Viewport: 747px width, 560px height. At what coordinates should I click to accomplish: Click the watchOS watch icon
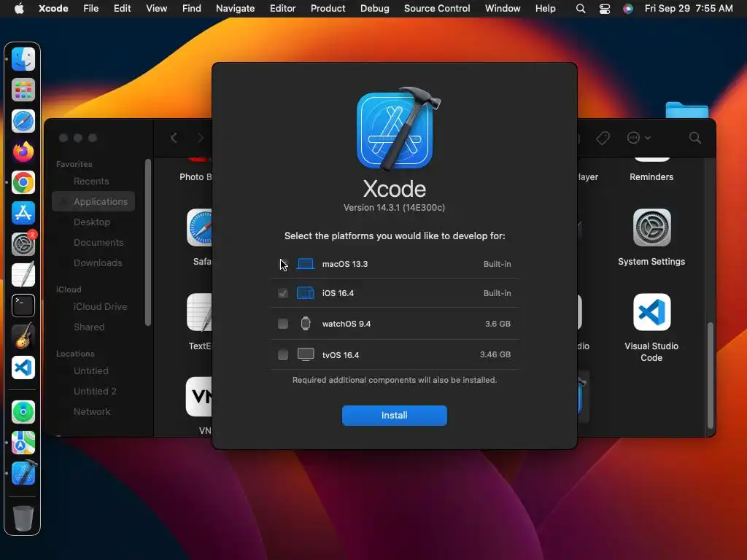306,324
